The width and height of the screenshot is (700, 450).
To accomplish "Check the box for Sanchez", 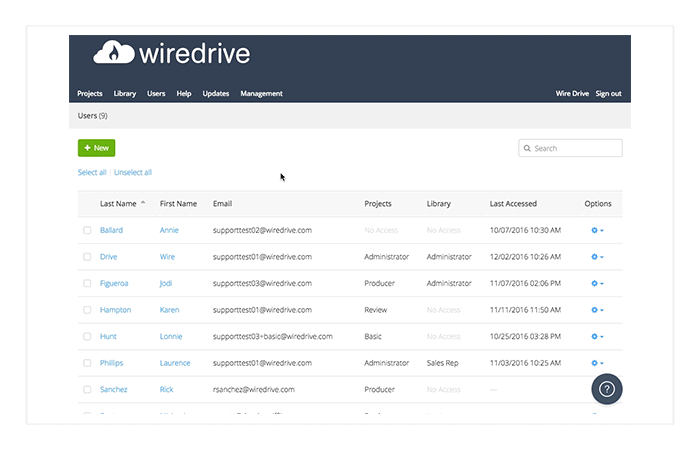I will [87, 390].
